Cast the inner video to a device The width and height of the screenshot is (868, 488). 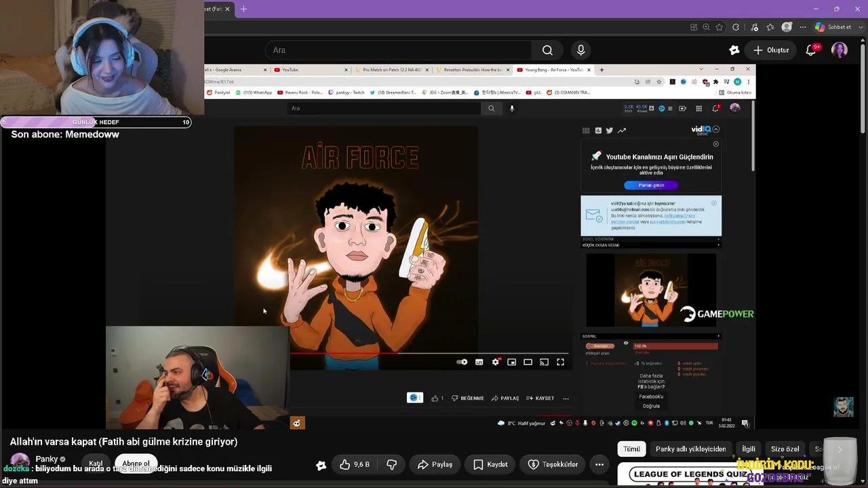pyautogui.click(x=544, y=362)
